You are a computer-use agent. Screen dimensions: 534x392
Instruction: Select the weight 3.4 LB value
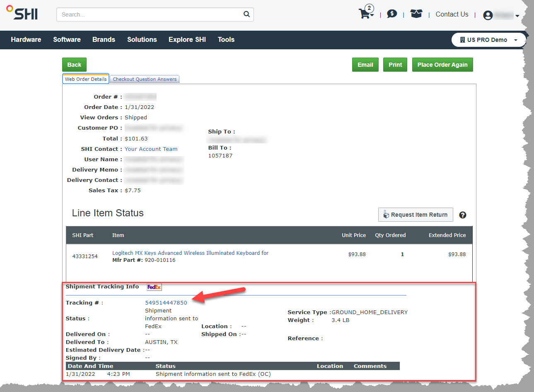[x=340, y=320]
